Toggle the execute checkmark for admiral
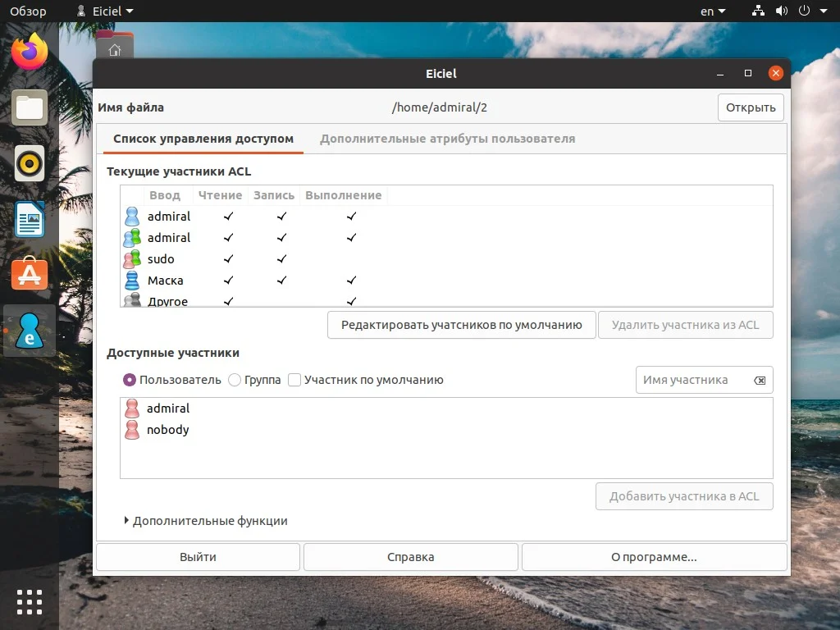This screenshot has height=630, width=840. (x=351, y=216)
